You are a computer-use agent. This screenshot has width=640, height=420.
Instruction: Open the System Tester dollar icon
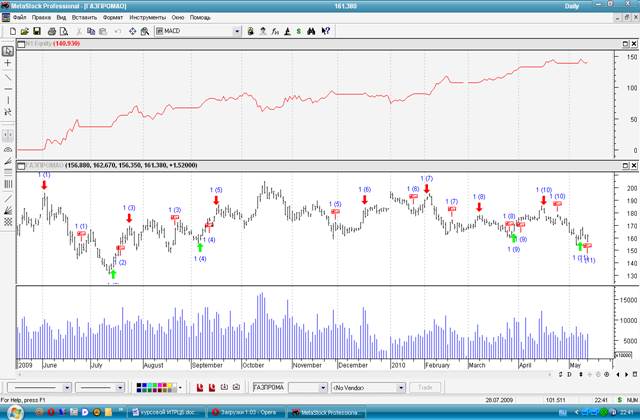(299, 31)
